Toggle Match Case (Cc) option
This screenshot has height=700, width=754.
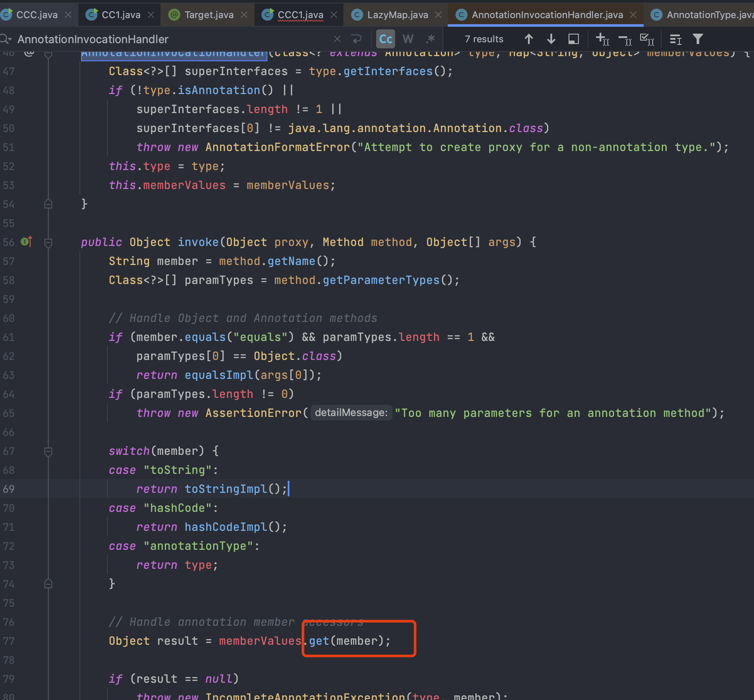385,39
